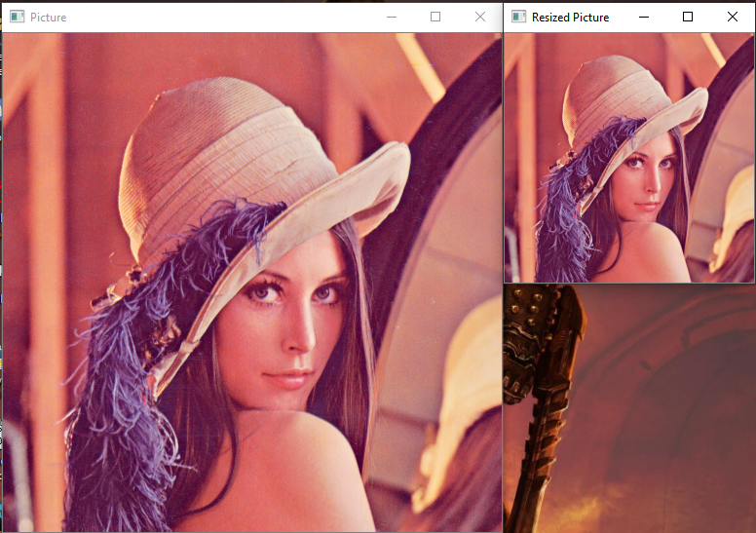This screenshot has width=756, height=533.
Task: Click the Picture window app icon
Action: [x=17, y=17]
